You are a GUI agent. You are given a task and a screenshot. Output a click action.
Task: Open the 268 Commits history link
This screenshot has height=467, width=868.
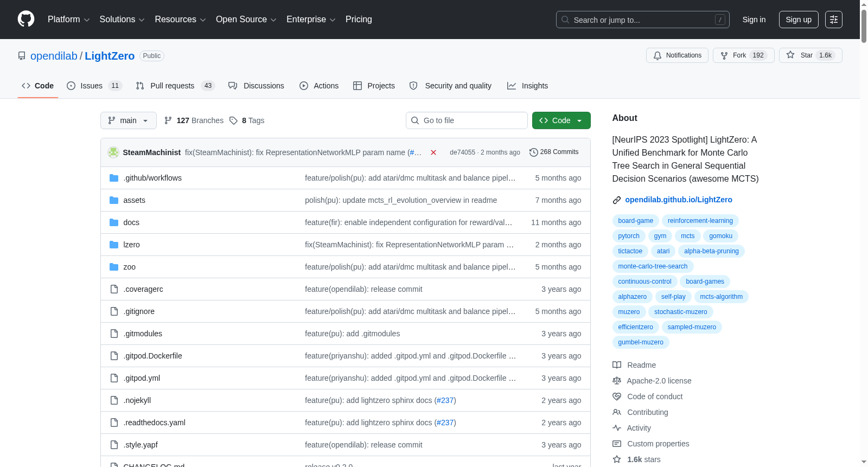pyautogui.click(x=554, y=152)
